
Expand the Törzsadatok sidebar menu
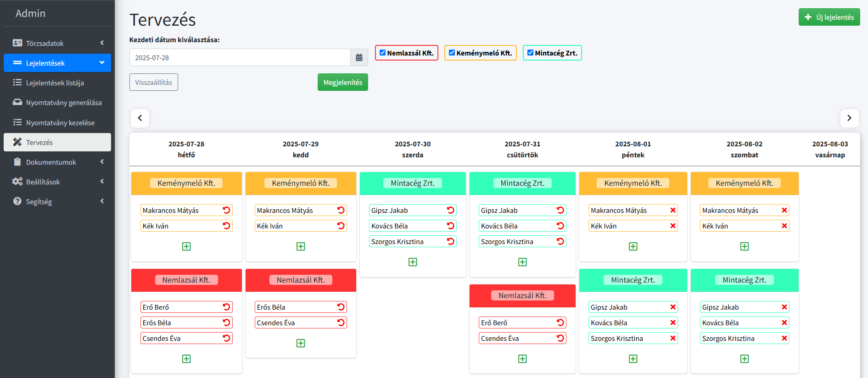click(57, 43)
